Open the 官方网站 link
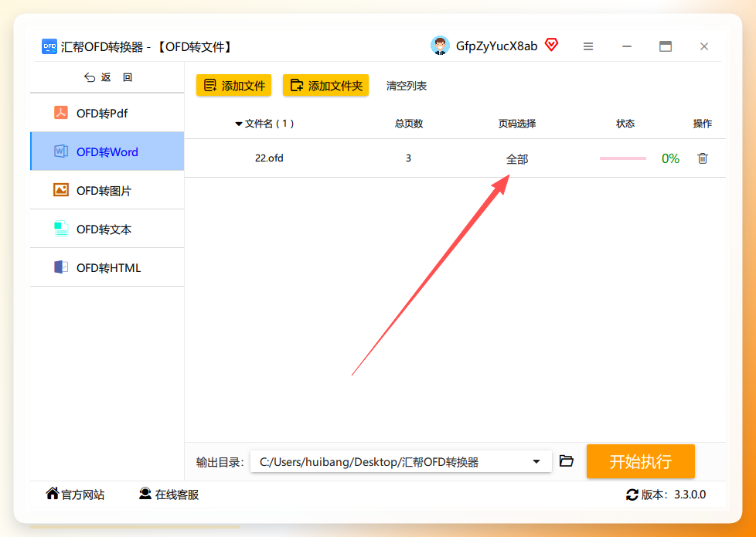756x537 pixels. click(x=75, y=494)
